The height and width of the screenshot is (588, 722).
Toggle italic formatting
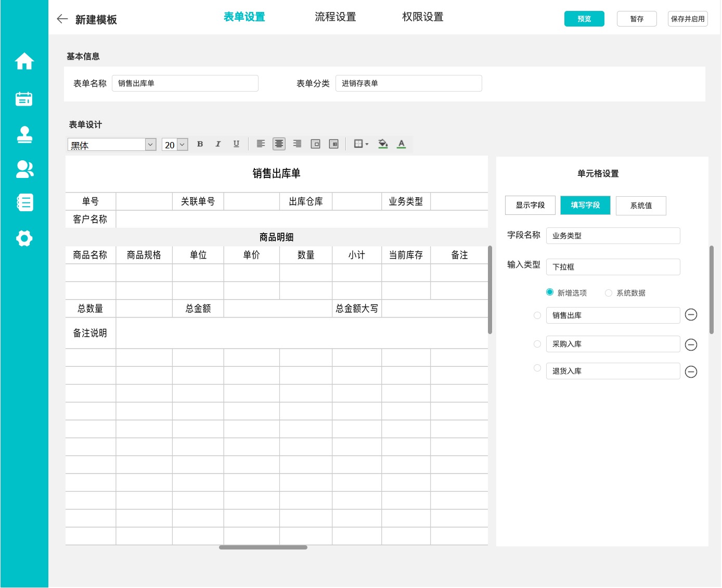(x=218, y=144)
